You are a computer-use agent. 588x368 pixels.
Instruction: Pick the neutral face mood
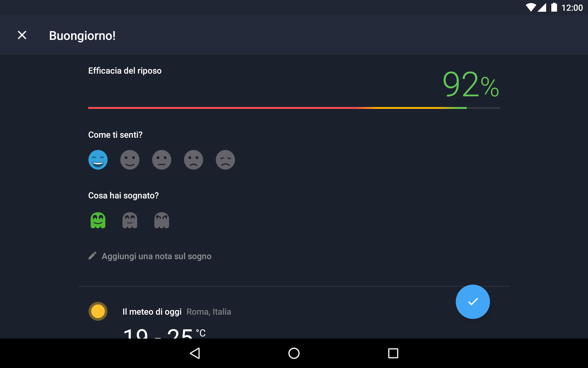point(162,160)
